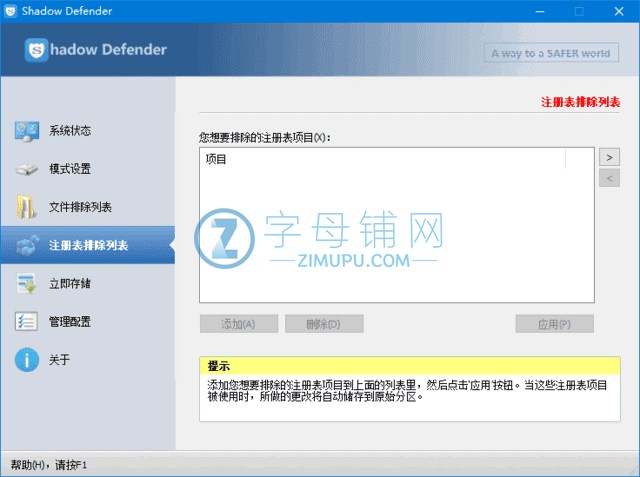Screen dimensions: 640x477
Task: Click the red 注册表排除列表 page heading
Action: (x=580, y=102)
